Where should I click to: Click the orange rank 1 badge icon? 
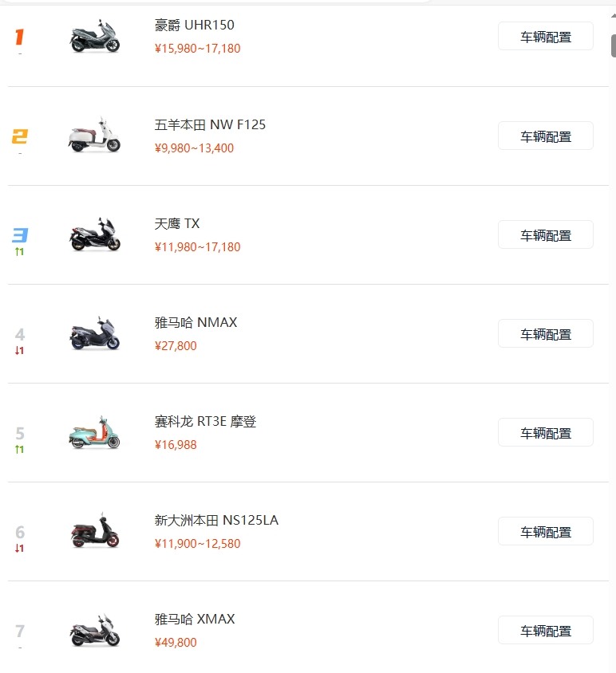click(x=19, y=37)
